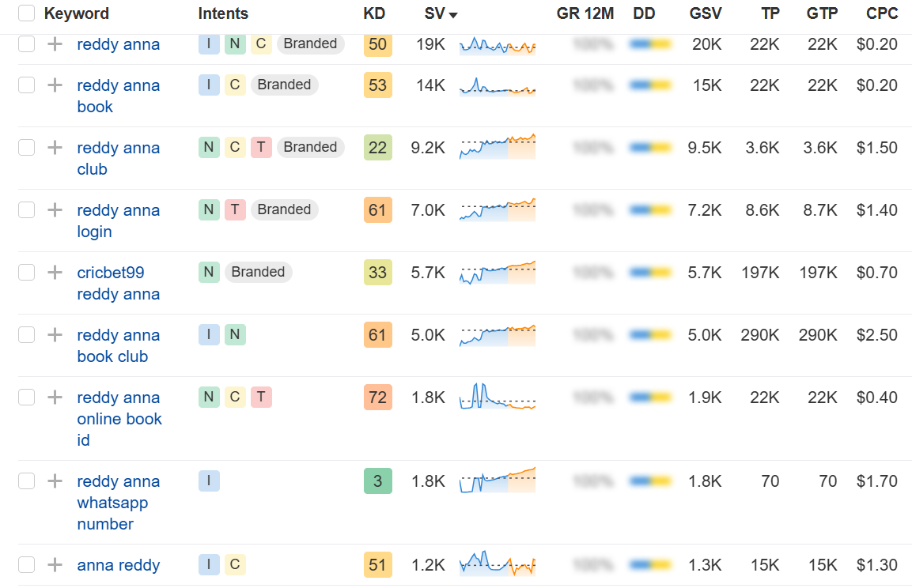This screenshot has height=588, width=912.
Task: Sort by the SV column dropdown arrow
Action: (453, 14)
